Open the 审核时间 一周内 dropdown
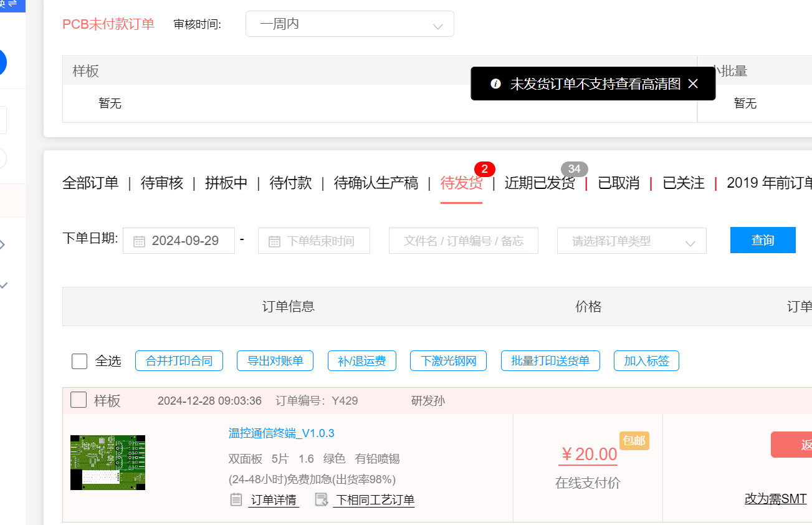This screenshot has height=525, width=812. [x=350, y=24]
